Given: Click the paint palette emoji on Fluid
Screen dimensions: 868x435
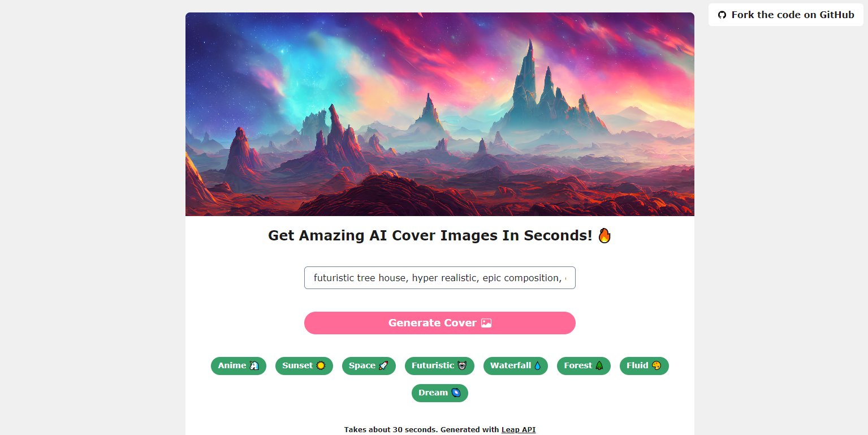Looking at the screenshot, I should pos(657,366).
